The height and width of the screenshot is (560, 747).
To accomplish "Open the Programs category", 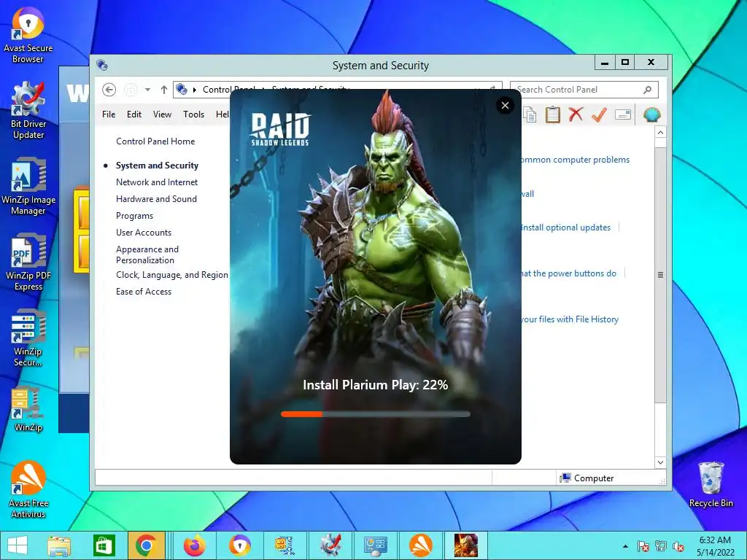I will point(134,216).
